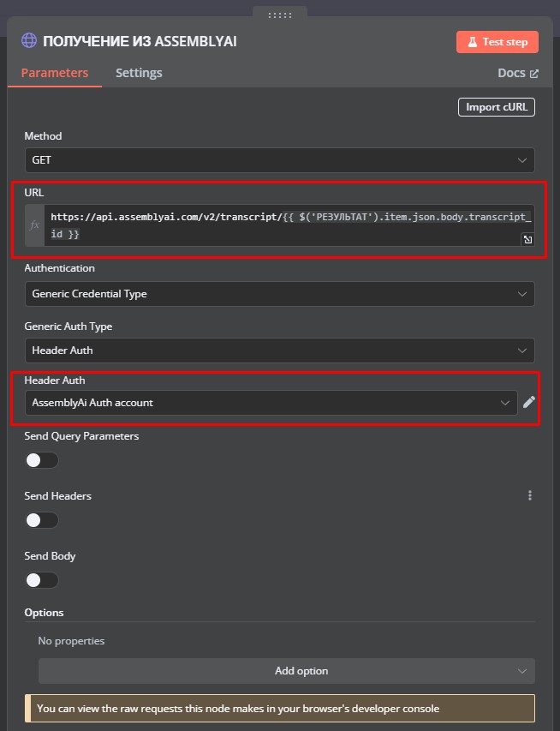560x731 pixels.
Task: Open the Generic Auth Type Header Auth dropdown
Action: tap(279, 351)
